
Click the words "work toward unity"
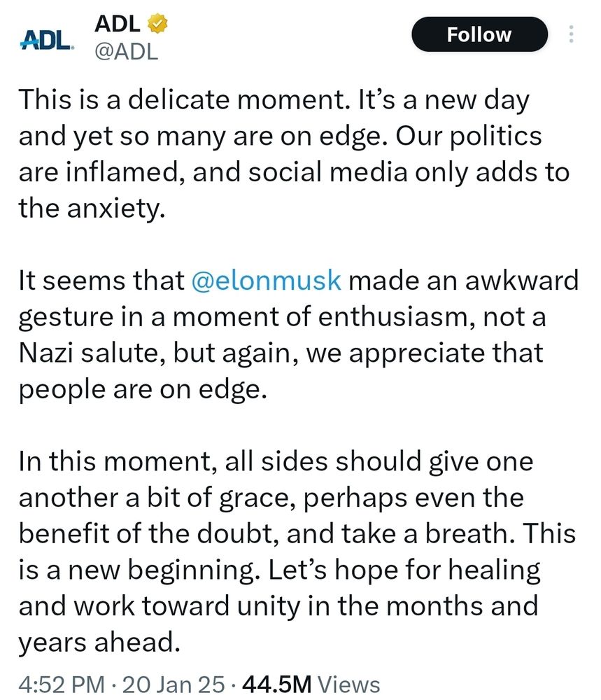[184, 605]
